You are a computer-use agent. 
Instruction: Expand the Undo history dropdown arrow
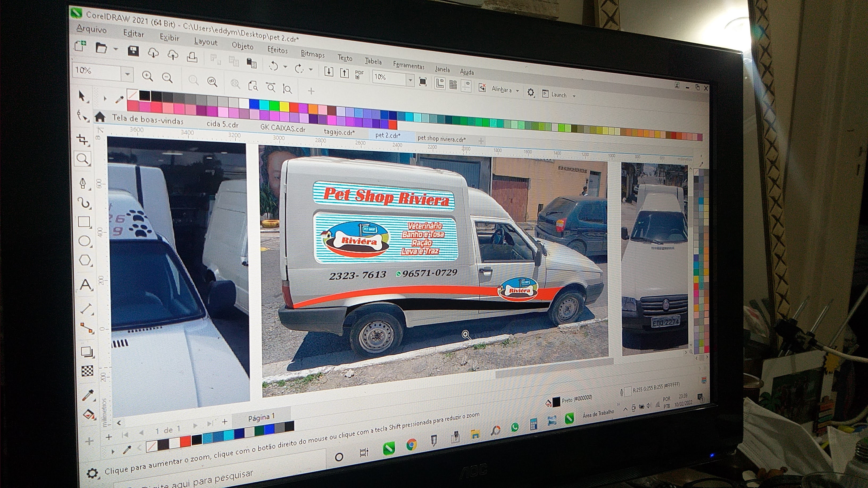pos(285,67)
